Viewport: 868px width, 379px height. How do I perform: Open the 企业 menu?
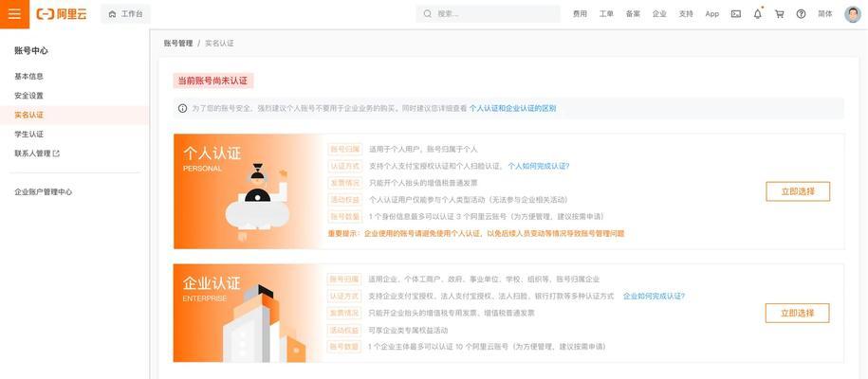click(659, 14)
